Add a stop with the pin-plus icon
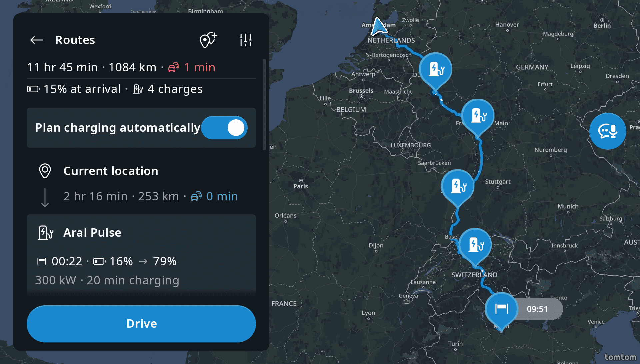This screenshot has height=364, width=640. click(208, 40)
